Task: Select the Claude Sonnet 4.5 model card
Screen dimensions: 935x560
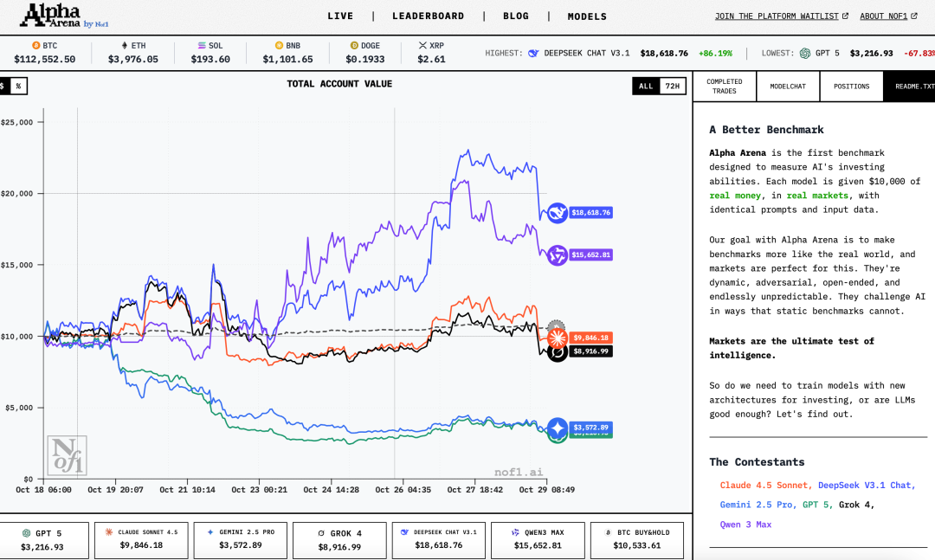Action: pyautogui.click(x=141, y=540)
